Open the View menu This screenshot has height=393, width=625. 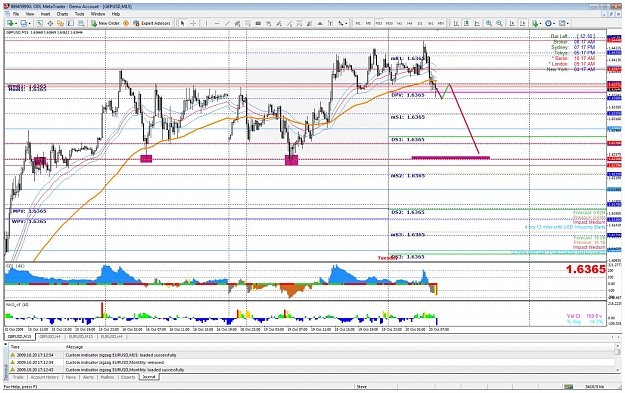[30, 14]
